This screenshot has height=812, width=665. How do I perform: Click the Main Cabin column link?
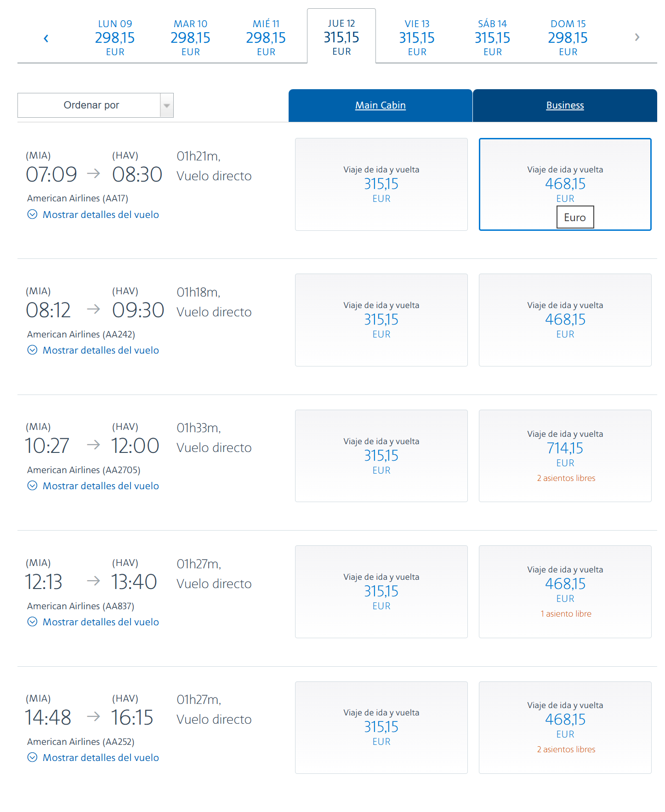380,105
